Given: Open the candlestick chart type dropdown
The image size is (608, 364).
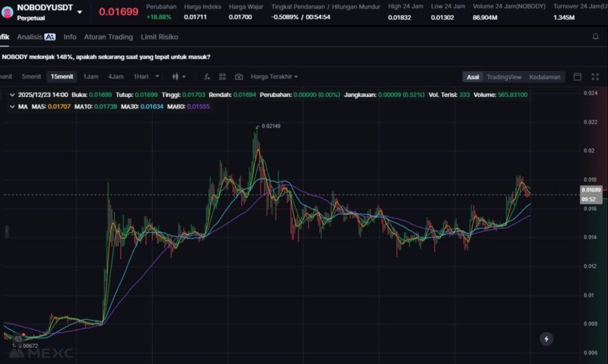Looking at the screenshot, I should click(x=179, y=77).
